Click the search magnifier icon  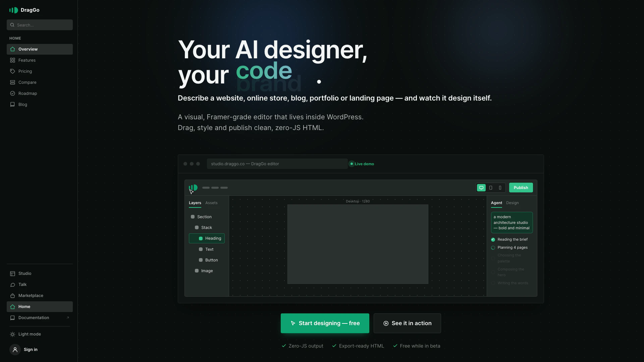coord(12,25)
